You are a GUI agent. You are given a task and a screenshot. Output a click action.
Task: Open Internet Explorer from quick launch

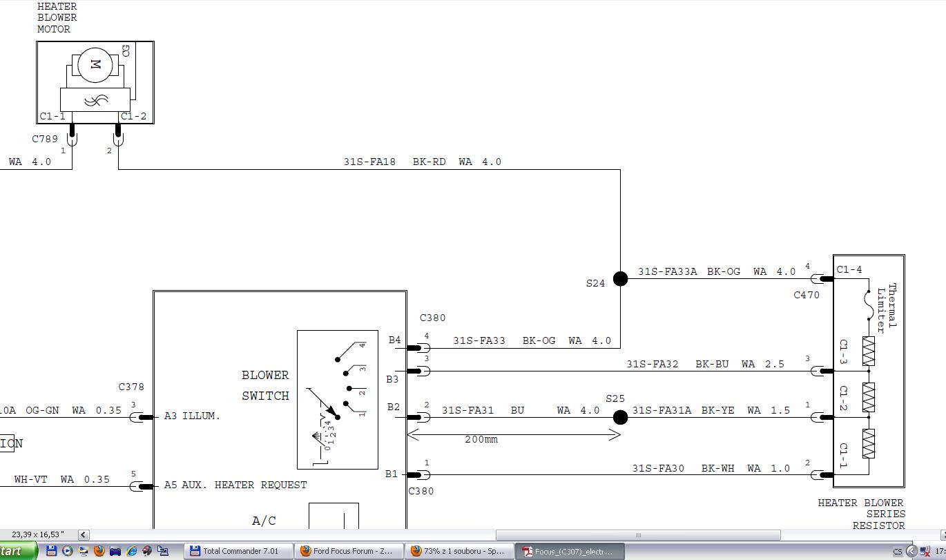pyautogui.click(x=131, y=551)
